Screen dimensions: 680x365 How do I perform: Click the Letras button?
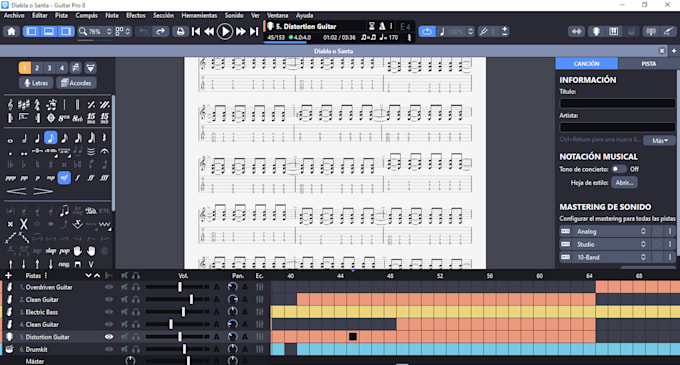point(36,83)
